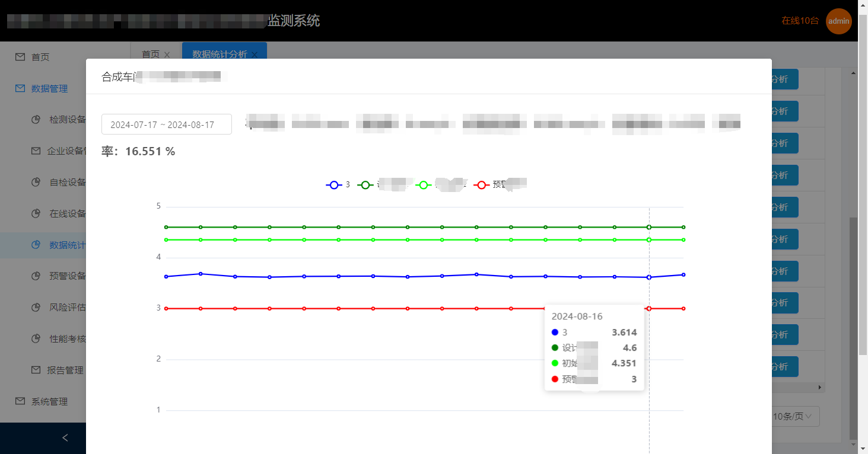Toggle the red 预警 legend series
Viewport: 868px width, 454px height.
pyautogui.click(x=482, y=185)
